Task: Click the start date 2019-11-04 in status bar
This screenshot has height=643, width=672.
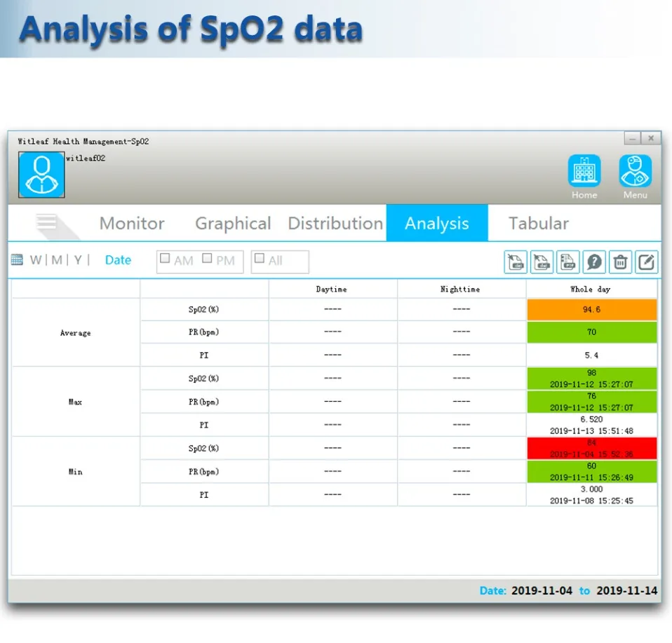Action: coord(542,590)
